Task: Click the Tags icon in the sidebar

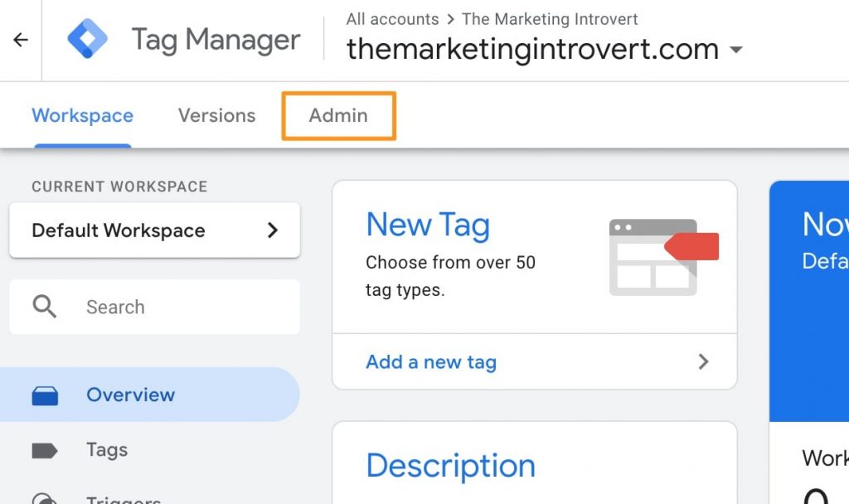Action: 46,450
